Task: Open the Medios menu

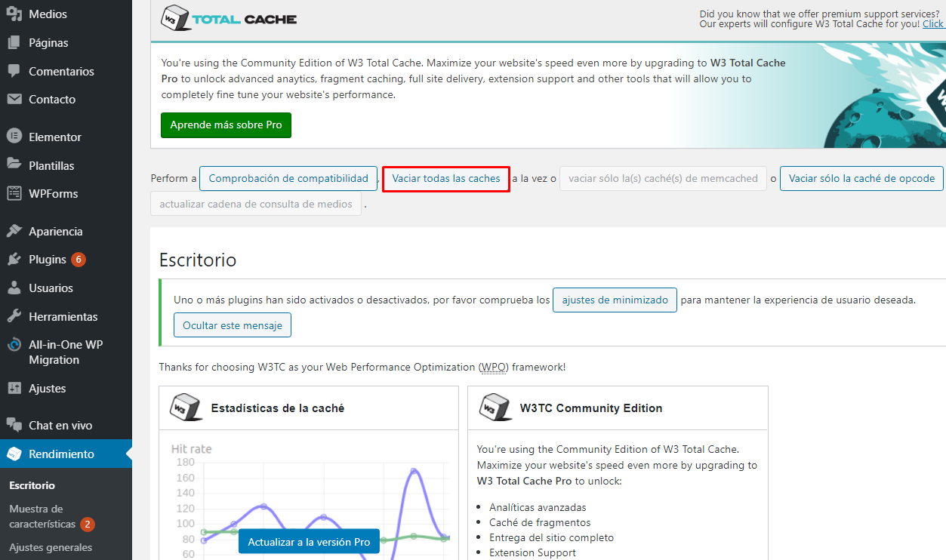Action: [x=48, y=14]
